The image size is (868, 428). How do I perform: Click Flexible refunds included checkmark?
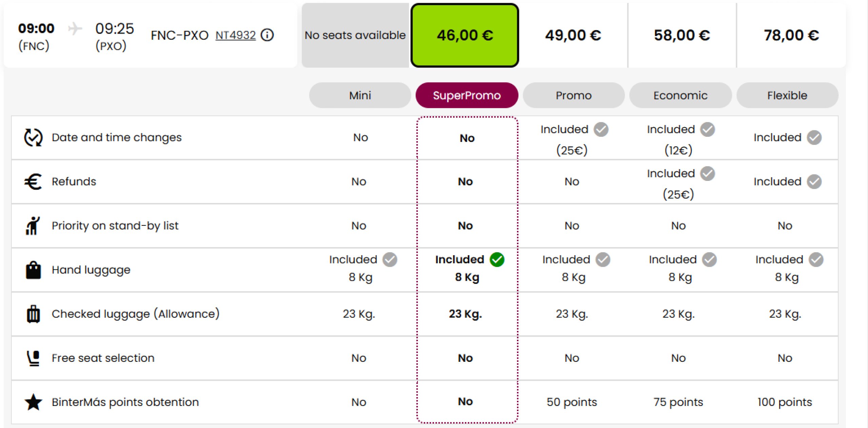[x=814, y=182]
